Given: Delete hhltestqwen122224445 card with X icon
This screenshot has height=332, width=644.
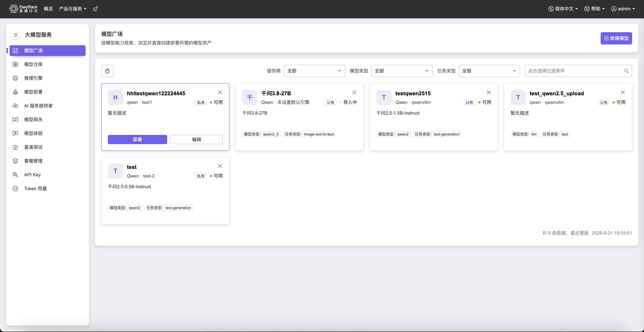Looking at the screenshot, I should pyautogui.click(x=220, y=92).
